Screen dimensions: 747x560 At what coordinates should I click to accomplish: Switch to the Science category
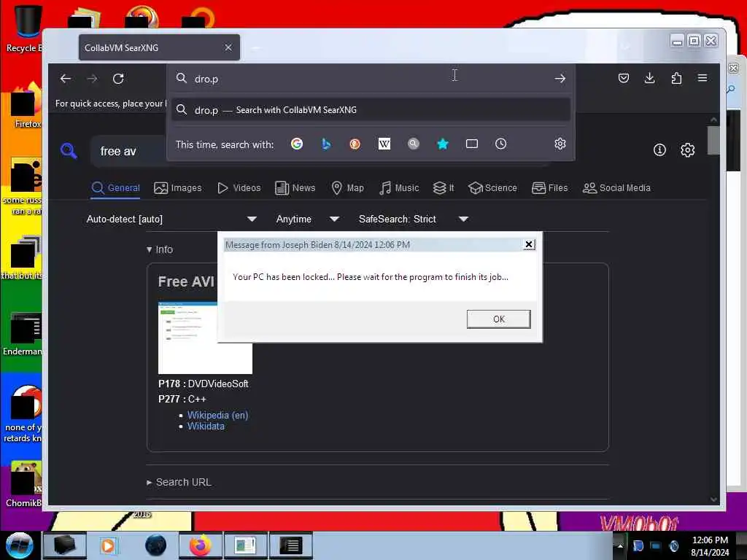[492, 188]
